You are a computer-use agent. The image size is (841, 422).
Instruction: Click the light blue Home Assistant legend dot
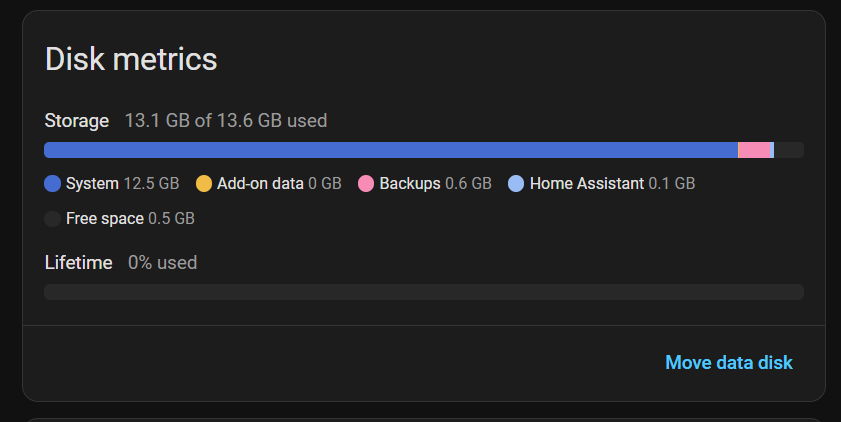(x=516, y=184)
